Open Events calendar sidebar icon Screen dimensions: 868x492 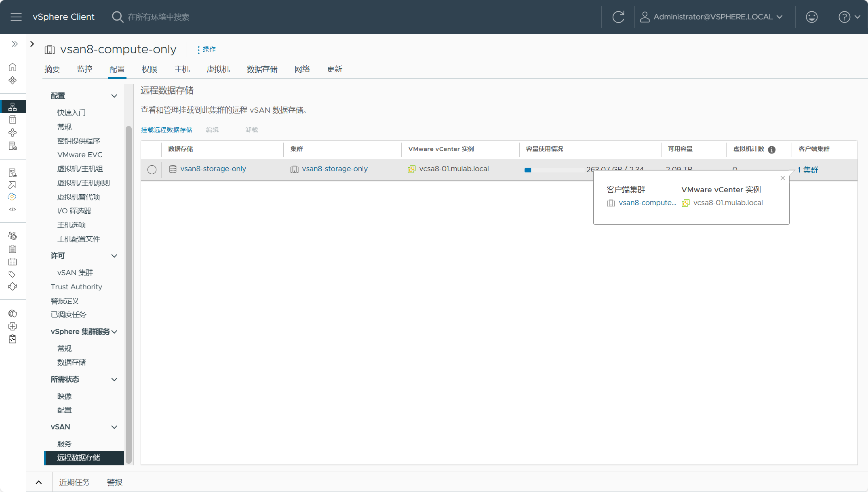point(13,262)
